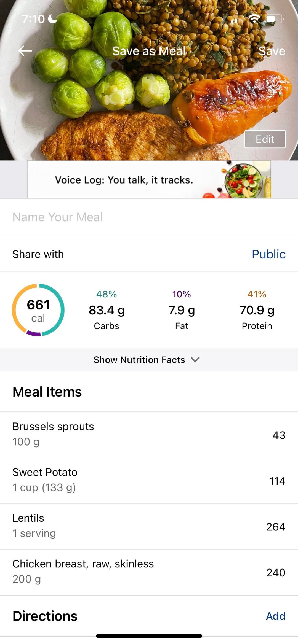The height and width of the screenshot is (644, 298).
Task: Open the Brussels sprouts meal item
Action: [149, 435]
